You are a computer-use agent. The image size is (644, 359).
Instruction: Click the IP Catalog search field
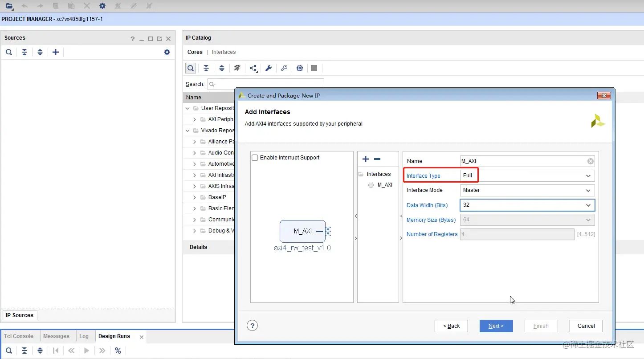[266, 84]
